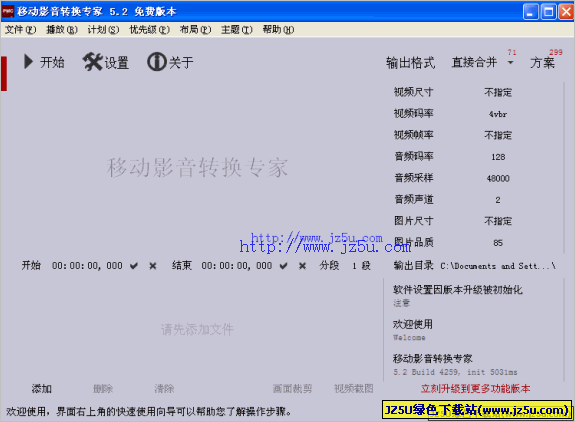Click 立刻升级到更多功能版本 upgrade link
Image resolution: width=575 pixels, height=422 pixels.
click(475, 389)
